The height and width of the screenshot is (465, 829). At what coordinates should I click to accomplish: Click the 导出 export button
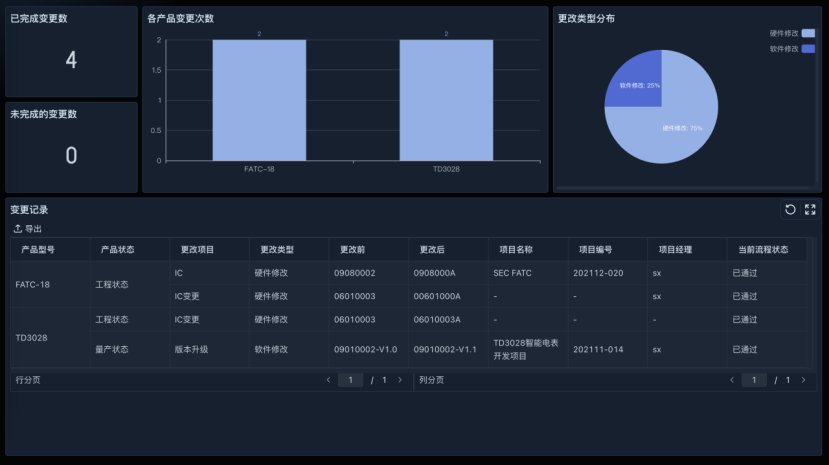[28, 229]
